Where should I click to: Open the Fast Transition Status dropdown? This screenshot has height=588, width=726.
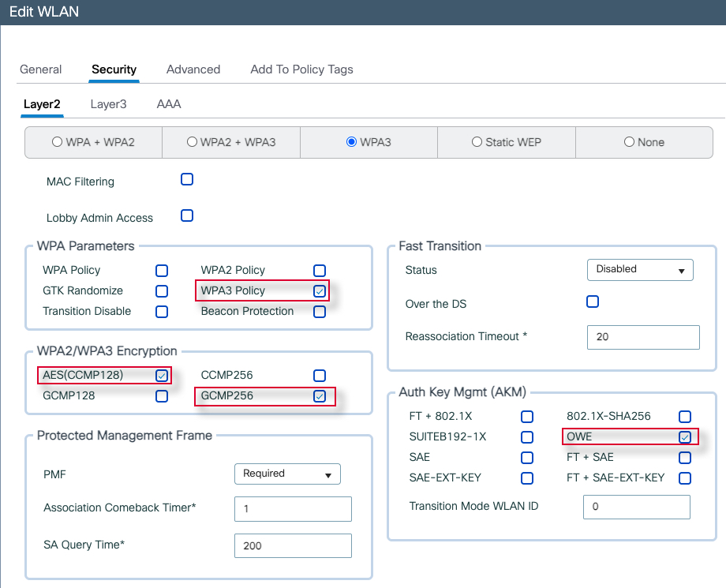(640, 269)
